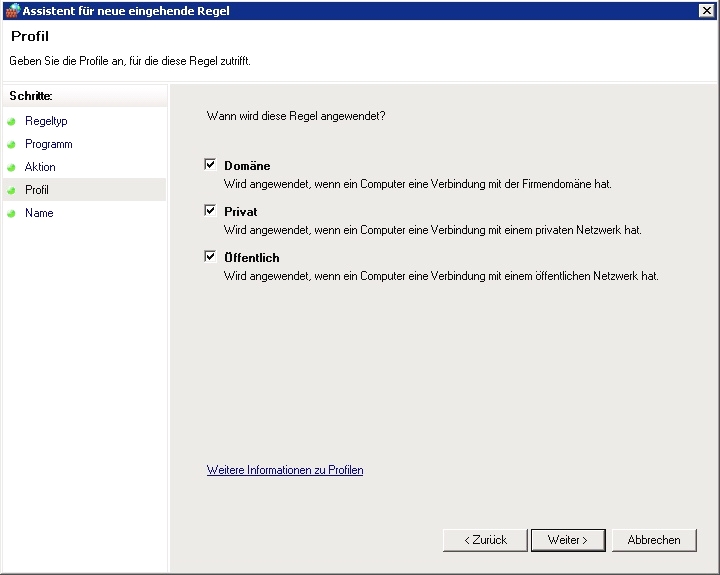Select the Aktion step in the sidebar
The image size is (720, 575).
click(40, 167)
